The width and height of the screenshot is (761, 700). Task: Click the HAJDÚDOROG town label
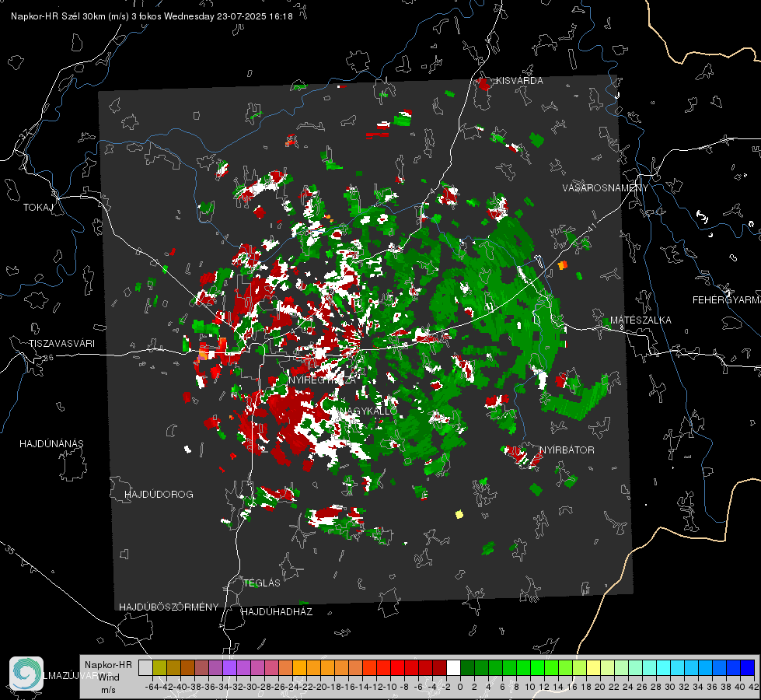click(x=159, y=495)
